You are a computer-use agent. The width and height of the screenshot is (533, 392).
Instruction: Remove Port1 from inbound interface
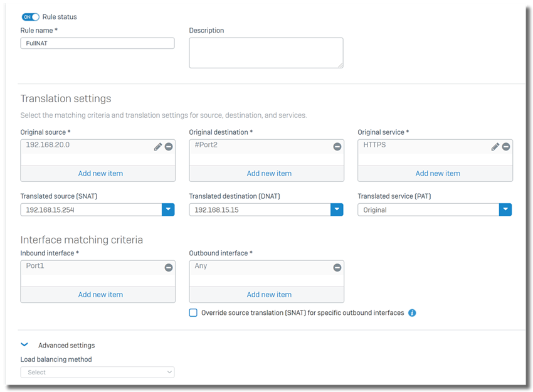coord(169,268)
